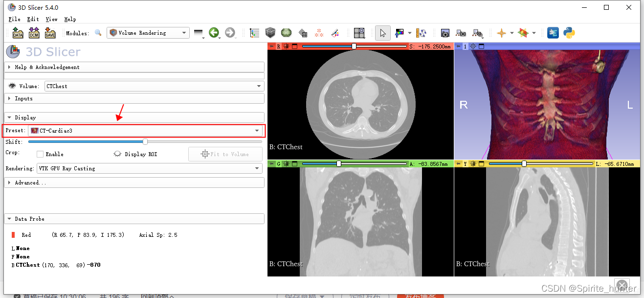
Task: Enable the Crop checkbox
Action: click(40, 154)
